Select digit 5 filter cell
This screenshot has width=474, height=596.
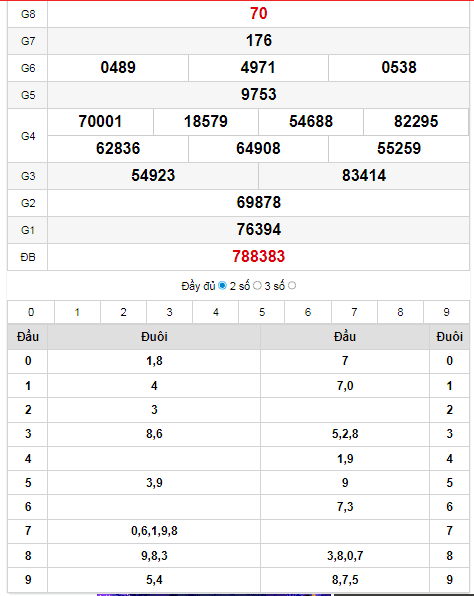click(262, 312)
